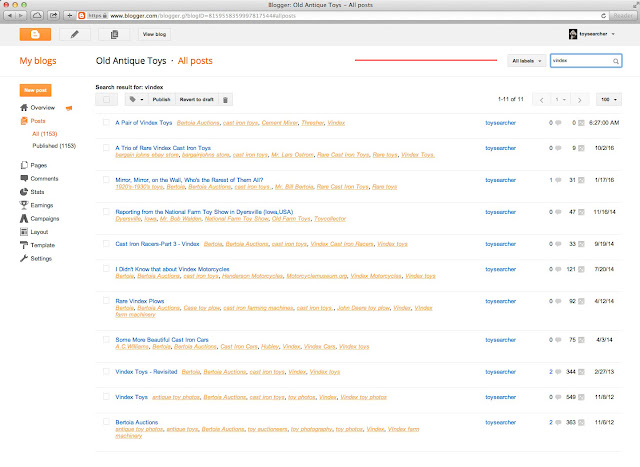Open the label tag icon dropdown
640x467 pixels.
click(x=136, y=100)
